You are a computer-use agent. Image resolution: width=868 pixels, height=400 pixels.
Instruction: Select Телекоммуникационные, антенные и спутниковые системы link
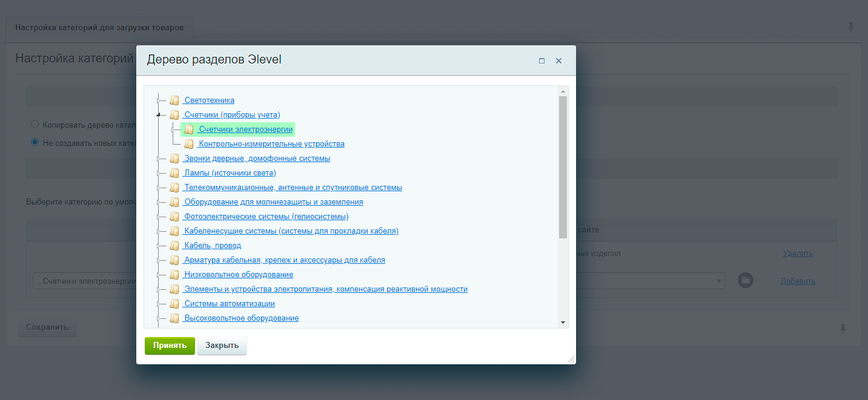[x=293, y=188]
